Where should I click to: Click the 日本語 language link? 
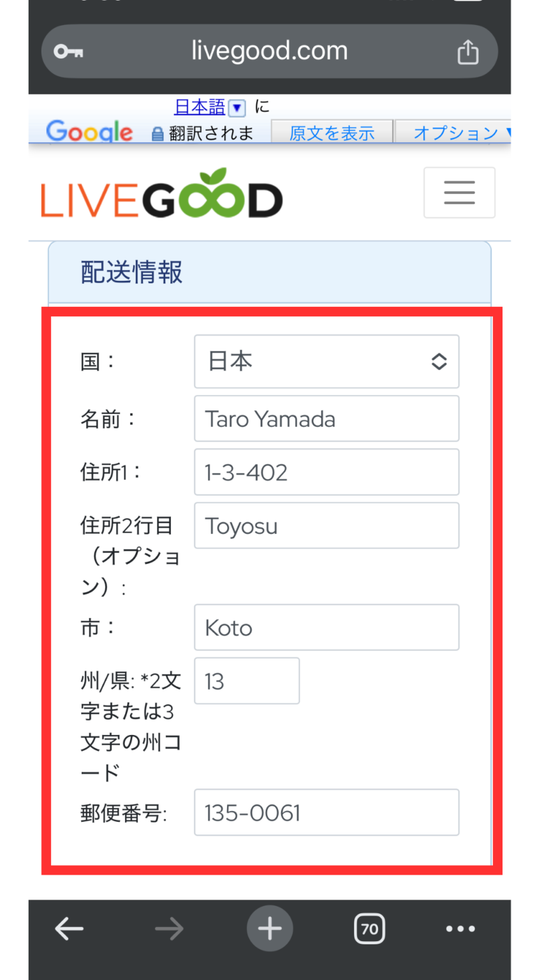[200, 107]
